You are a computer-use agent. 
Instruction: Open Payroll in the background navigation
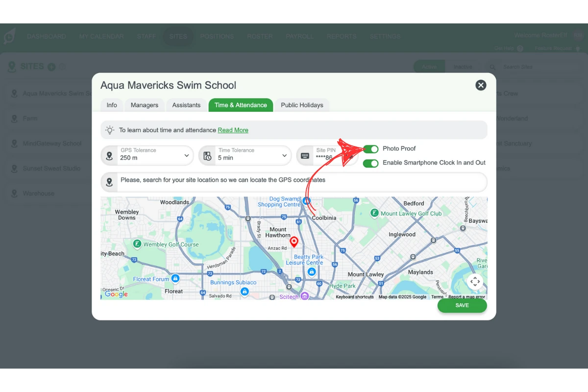coord(300,36)
